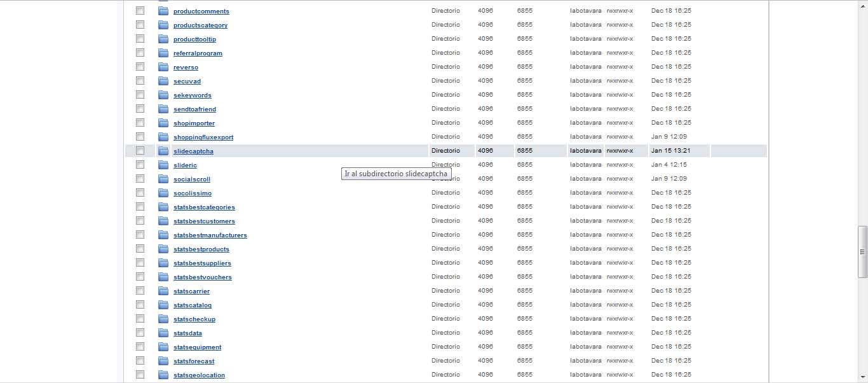Click permissions rwxrwxr-x in slidecaptcha row
Screen dimensions: 868x383
[620, 151]
